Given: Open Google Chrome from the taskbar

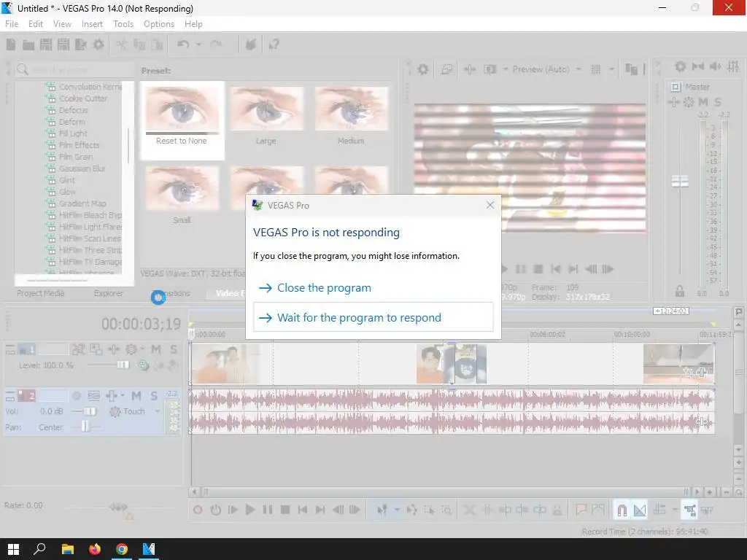Looking at the screenshot, I should (x=122, y=549).
